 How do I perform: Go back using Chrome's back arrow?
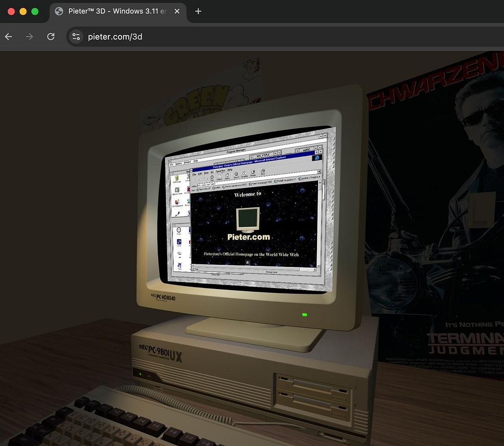(x=9, y=37)
